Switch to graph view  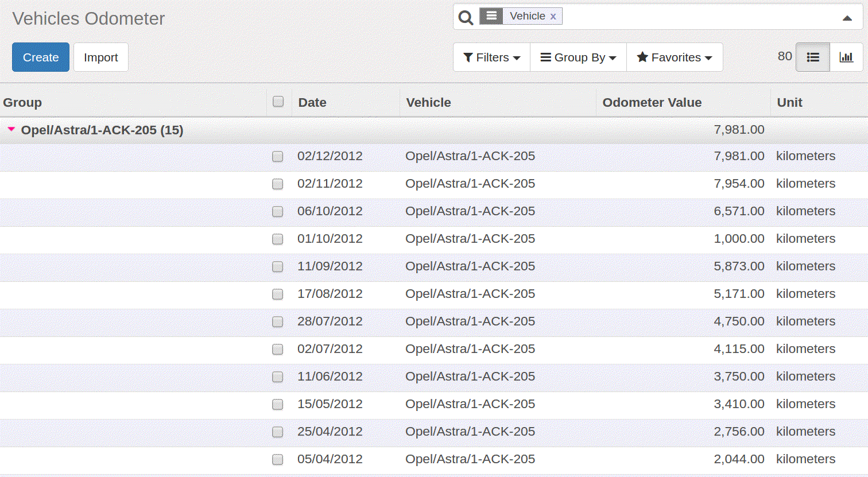tap(846, 57)
